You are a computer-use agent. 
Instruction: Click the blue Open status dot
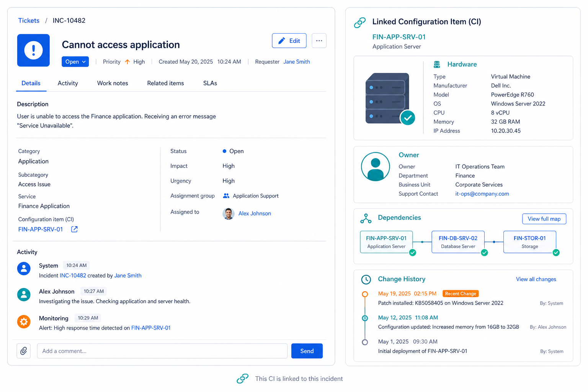tap(224, 151)
